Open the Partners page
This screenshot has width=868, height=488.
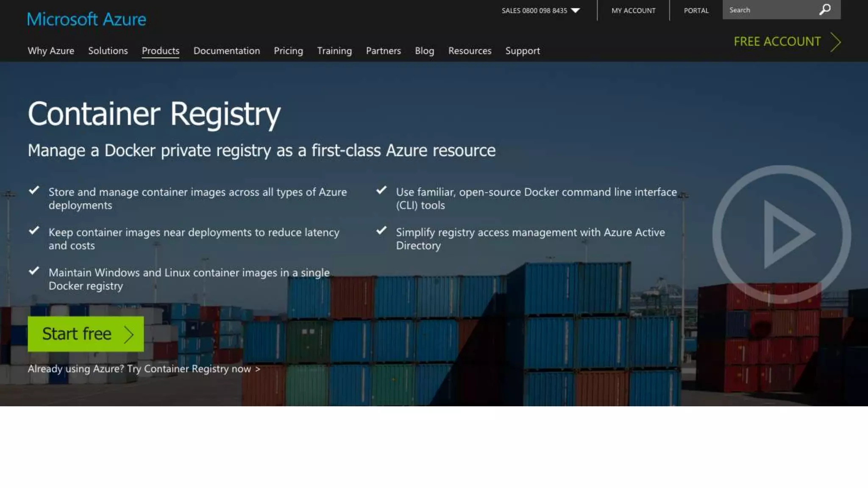tap(383, 51)
